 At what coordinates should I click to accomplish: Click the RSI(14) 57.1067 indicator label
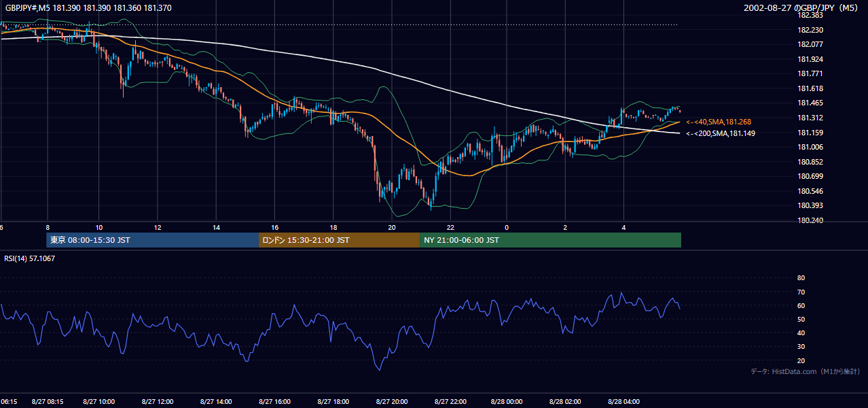(x=30, y=258)
